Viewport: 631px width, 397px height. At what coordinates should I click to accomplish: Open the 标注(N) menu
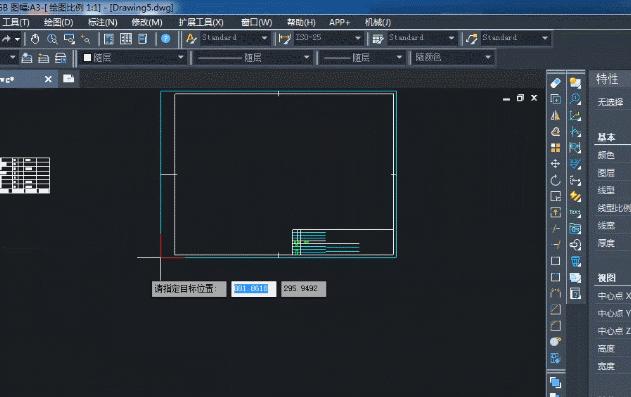click(103, 22)
